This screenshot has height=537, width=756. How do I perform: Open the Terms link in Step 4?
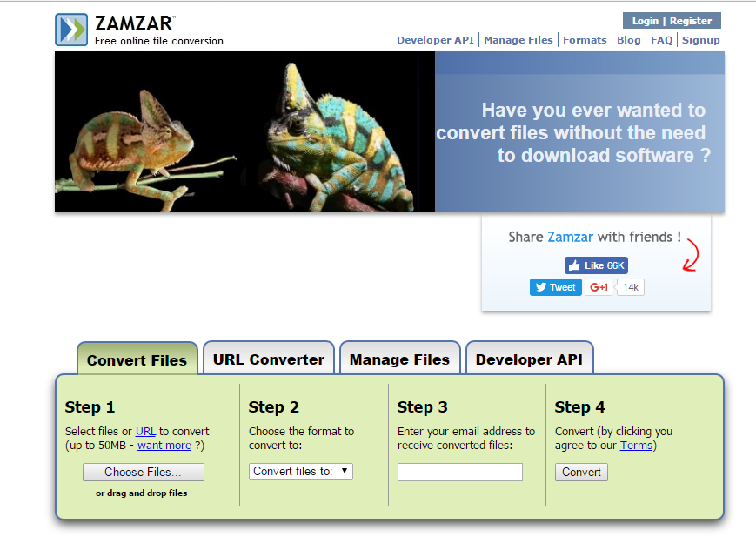pyautogui.click(x=636, y=445)
